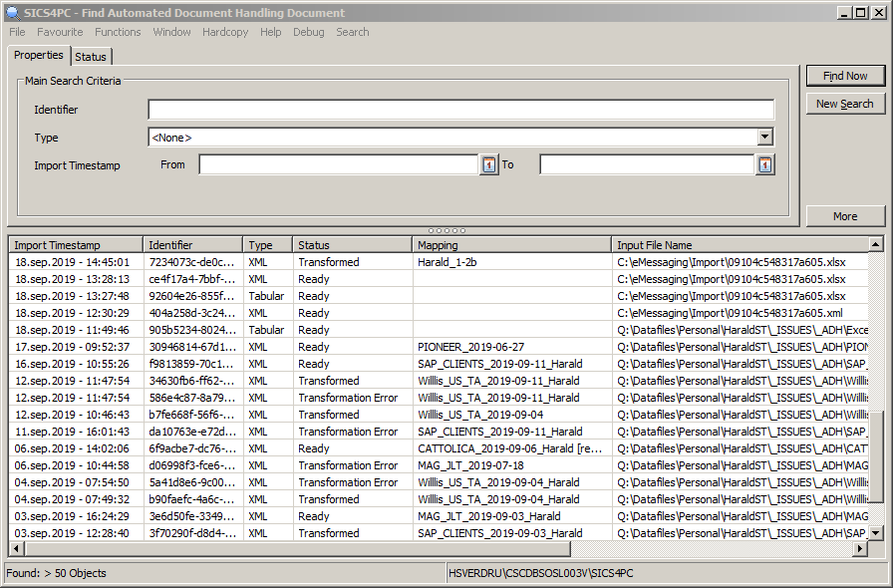Open the Favourite menu
Viewport: 893px width, 588px height.
point(60,32)
